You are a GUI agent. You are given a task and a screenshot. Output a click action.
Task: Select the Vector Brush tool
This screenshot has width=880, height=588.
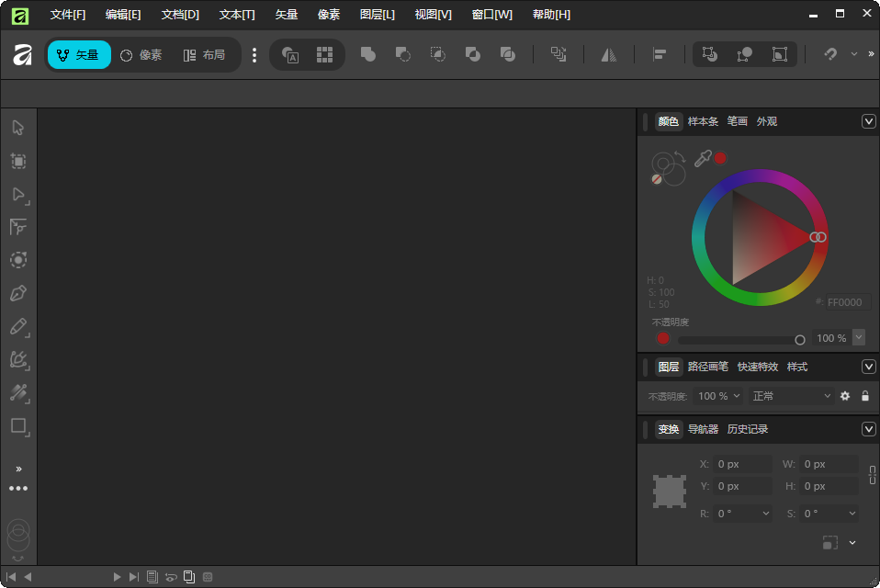coord(18,359)
